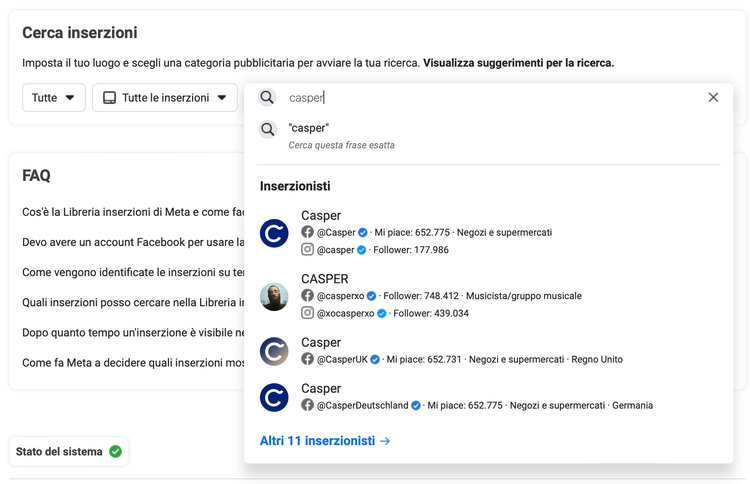Click the "Follower: 439.034" text

pyautogui.click(x=431, y=313)
